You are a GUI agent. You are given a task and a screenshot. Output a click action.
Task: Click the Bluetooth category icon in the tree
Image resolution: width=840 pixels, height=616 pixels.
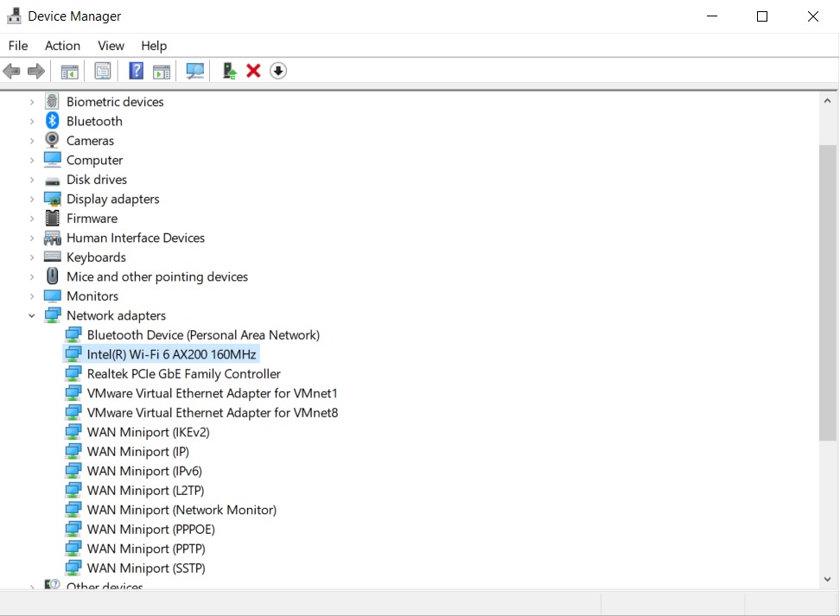pos(52,121)
